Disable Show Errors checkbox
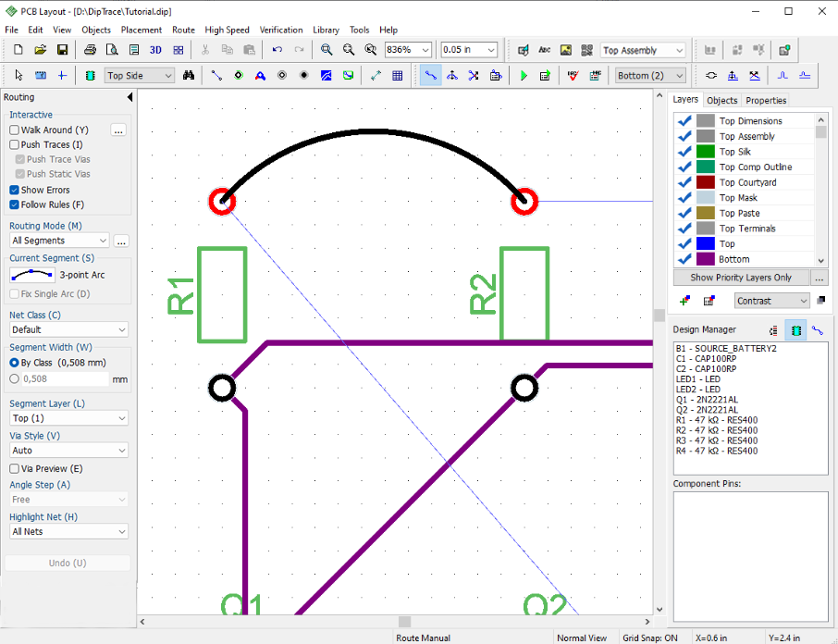 (x=15, y=190)
